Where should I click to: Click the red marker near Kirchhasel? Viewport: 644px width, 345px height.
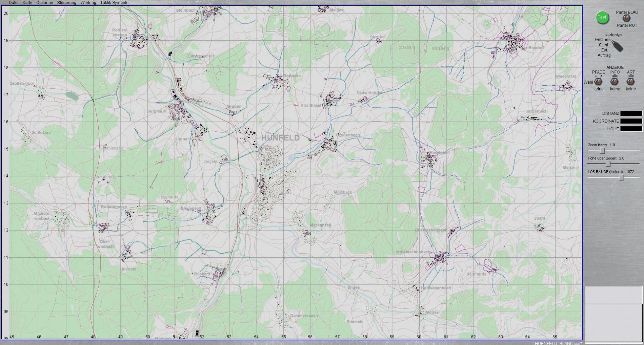295,105
